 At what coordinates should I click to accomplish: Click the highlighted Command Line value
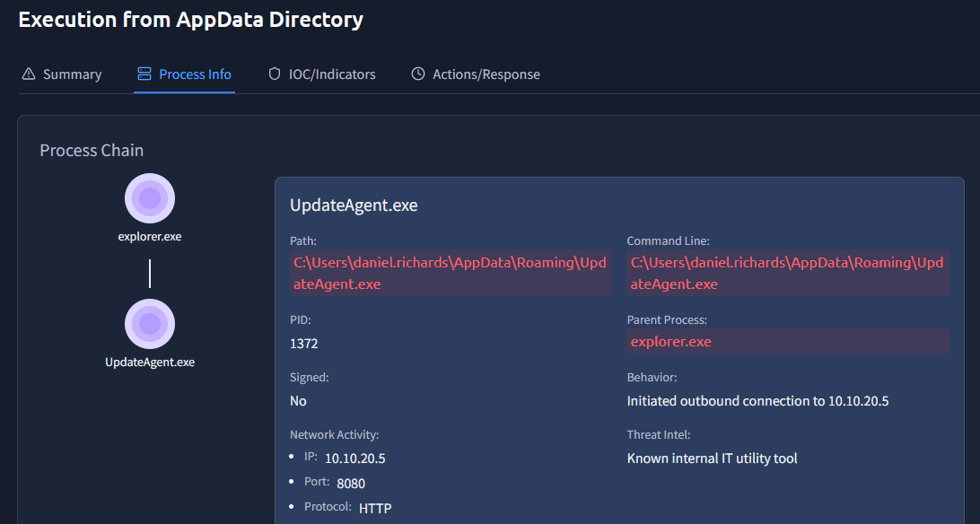coord(787,273)
